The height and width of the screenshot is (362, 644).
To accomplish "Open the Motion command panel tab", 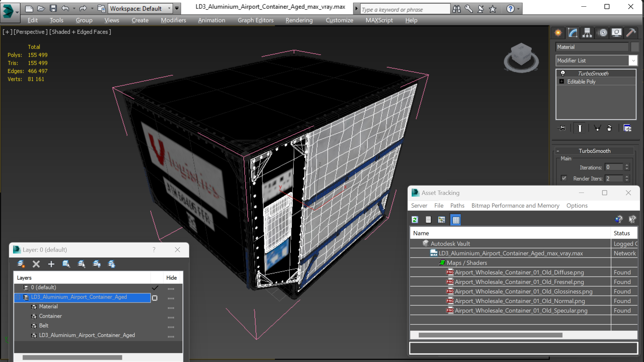I will 602,33.
